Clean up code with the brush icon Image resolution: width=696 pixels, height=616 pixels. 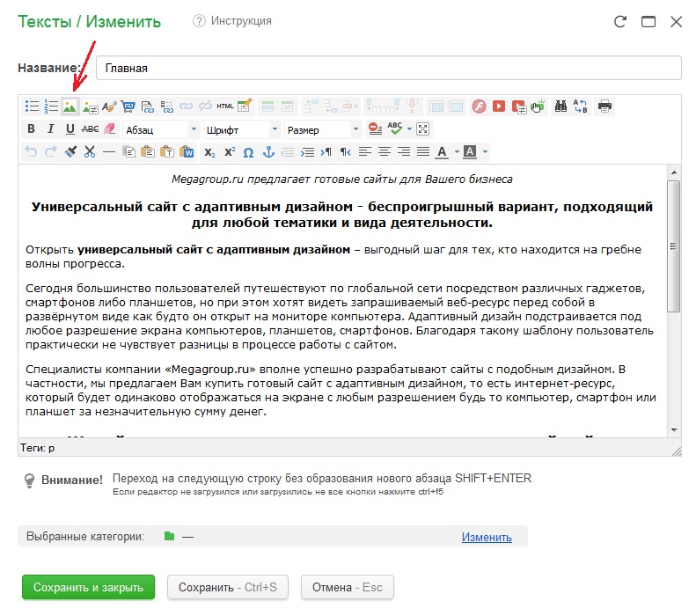70,151
